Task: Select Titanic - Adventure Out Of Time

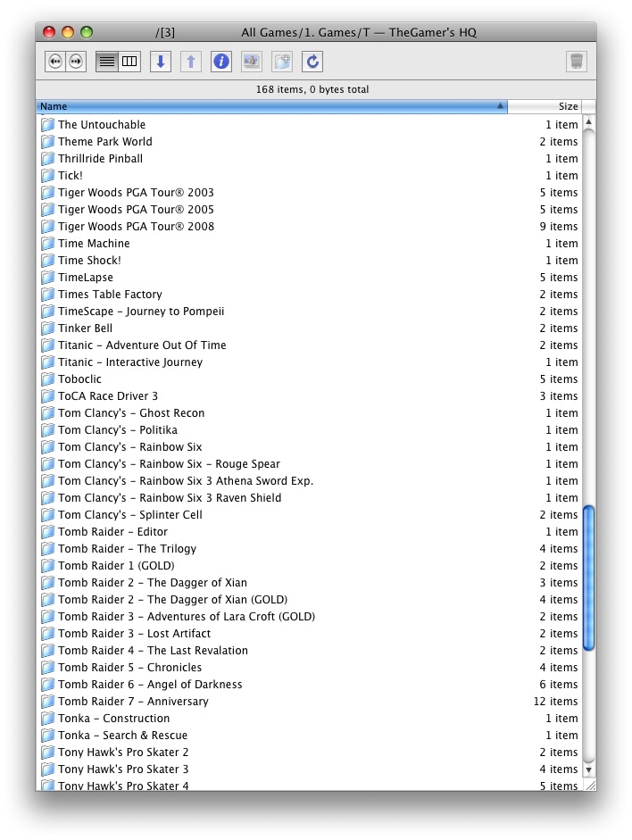Action: (142, 345)
